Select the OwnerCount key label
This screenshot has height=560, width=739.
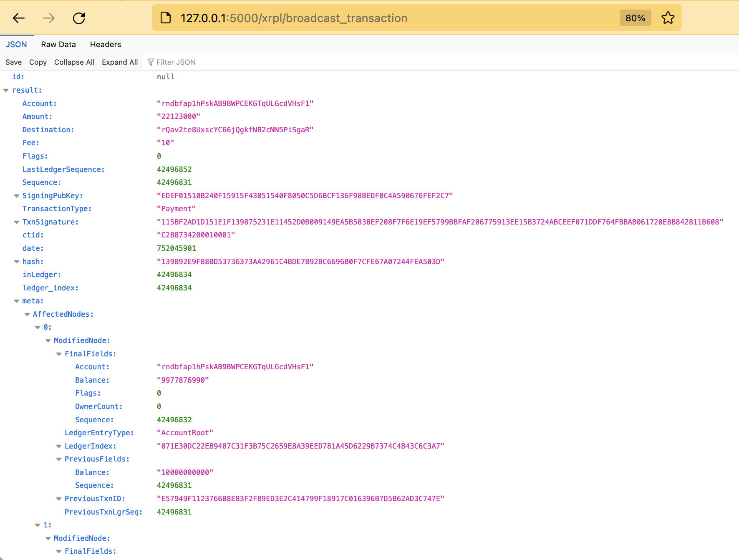(99, 406)
